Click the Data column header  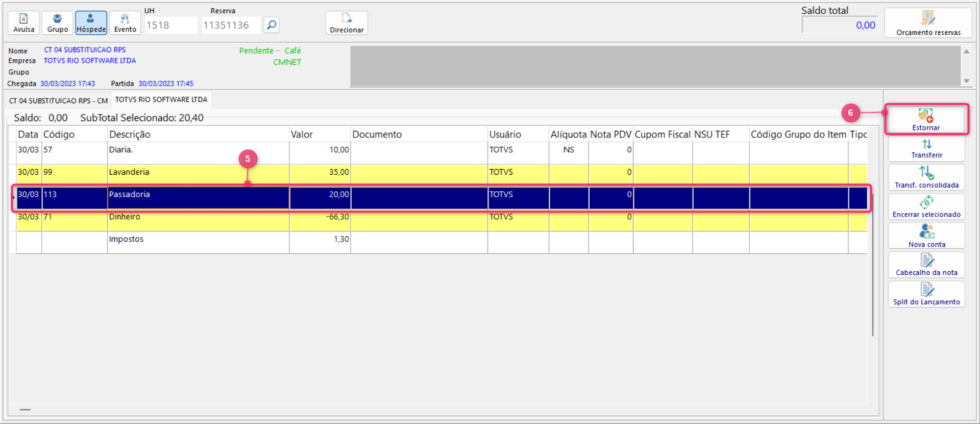click(28, 134)
